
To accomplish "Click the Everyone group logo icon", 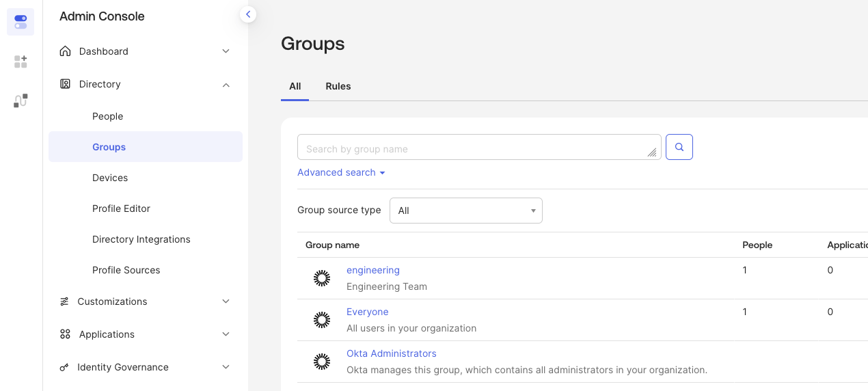I will [322, 319].
